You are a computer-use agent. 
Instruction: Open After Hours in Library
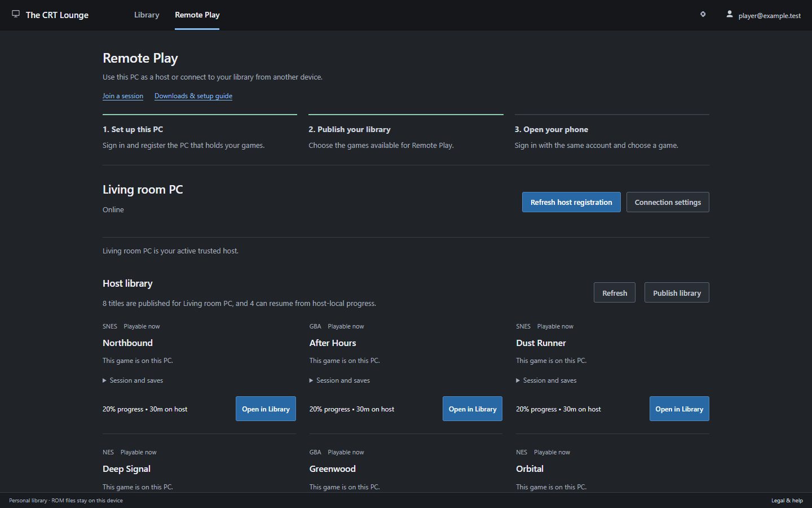tap(473, 409)
